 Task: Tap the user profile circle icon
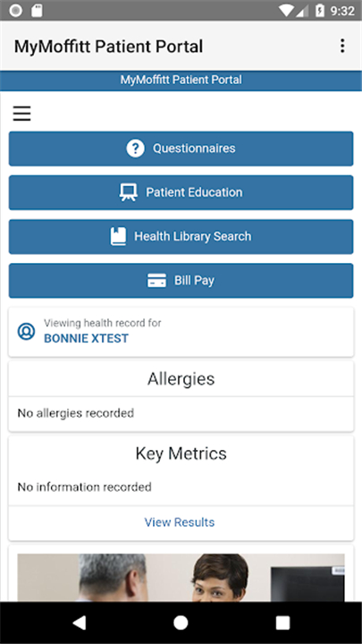[x=26, y=331]
